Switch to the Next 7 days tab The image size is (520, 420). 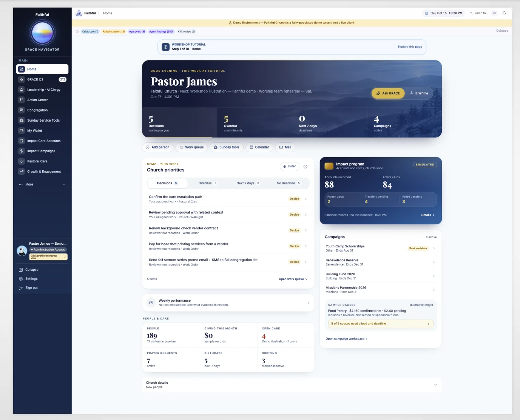[x=248, y=183]
